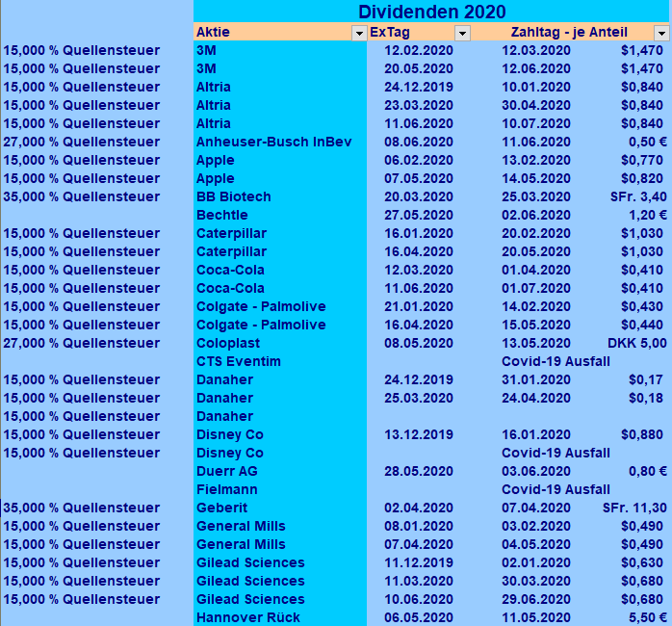This screenshot has width=672, height=626.
Task: Click ExTag date 12.02.2020 for 3M
Action: click(x=419, y=50)
